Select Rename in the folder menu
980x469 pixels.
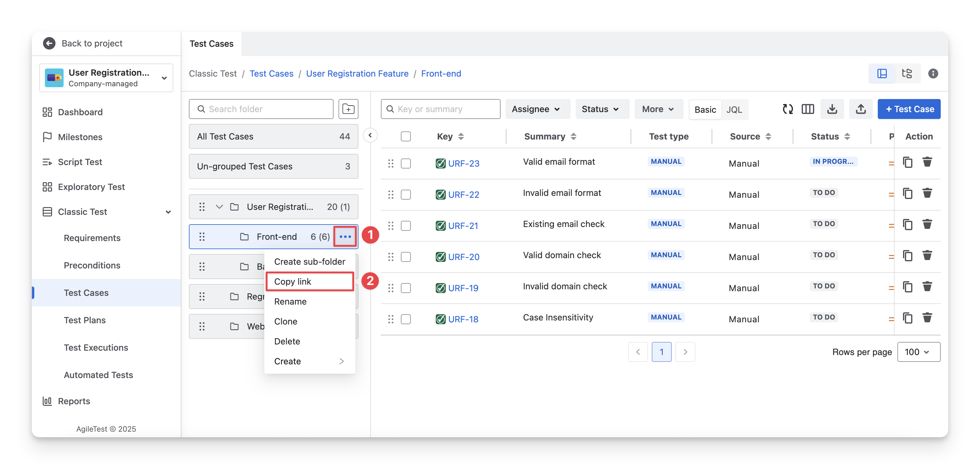click(x=290, y=302)
